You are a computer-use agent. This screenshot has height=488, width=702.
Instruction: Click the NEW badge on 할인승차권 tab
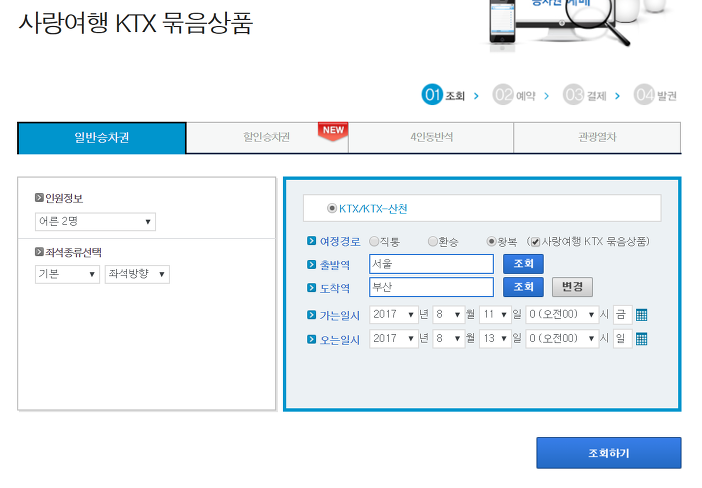333,131
